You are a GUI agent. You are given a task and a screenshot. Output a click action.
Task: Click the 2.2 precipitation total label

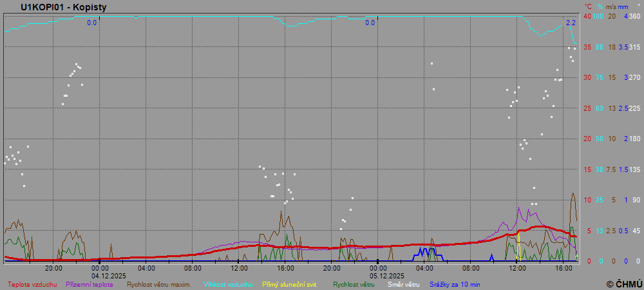[571, 23]
